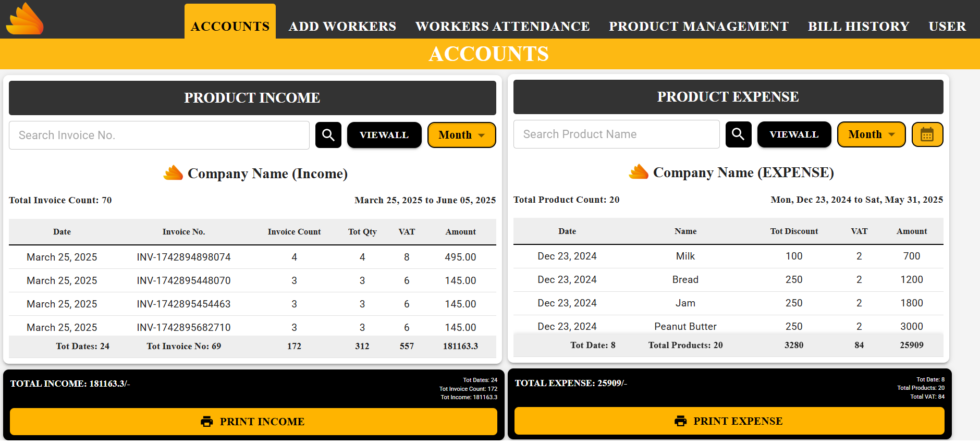
Task: Select invoice INV-1742895454463
Action: tap(184, 304)
